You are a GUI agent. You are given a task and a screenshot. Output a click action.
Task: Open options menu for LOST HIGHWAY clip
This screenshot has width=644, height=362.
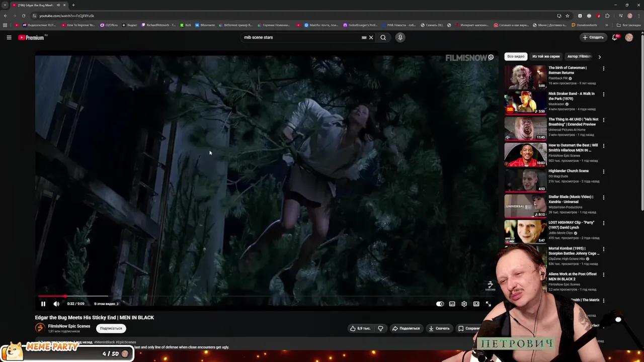coord(604,223)
